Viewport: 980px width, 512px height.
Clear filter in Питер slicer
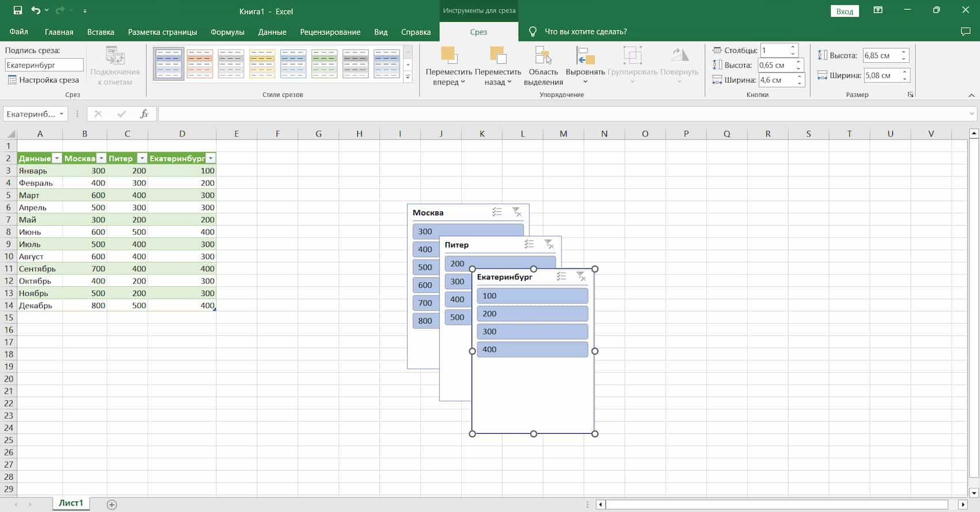[549, 245]
